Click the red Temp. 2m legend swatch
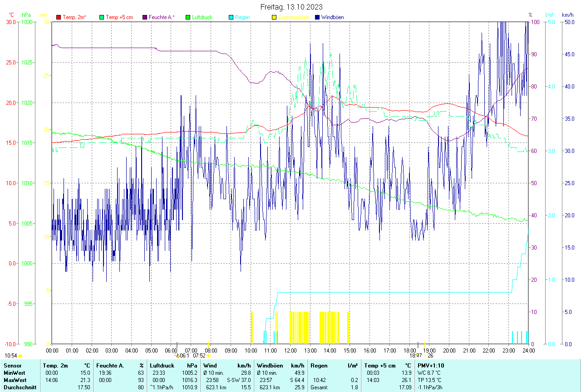581x392 pixels. 59,17
